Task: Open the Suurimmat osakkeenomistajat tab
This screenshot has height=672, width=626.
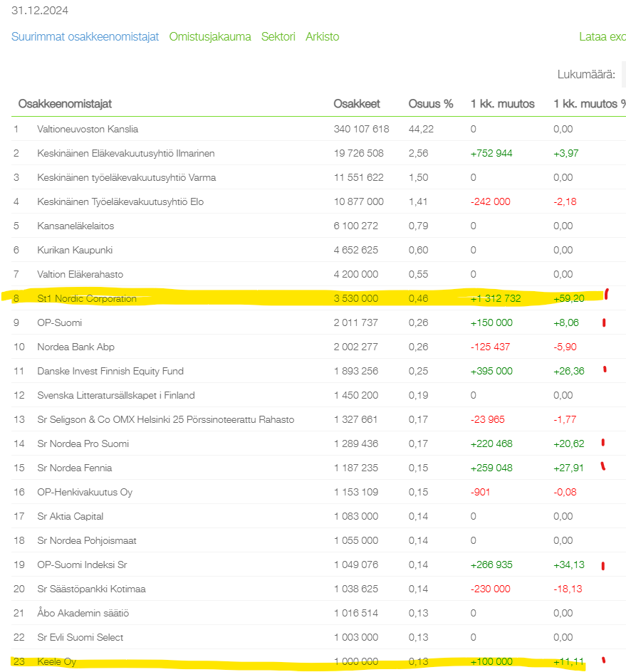Action: [85, 37]
